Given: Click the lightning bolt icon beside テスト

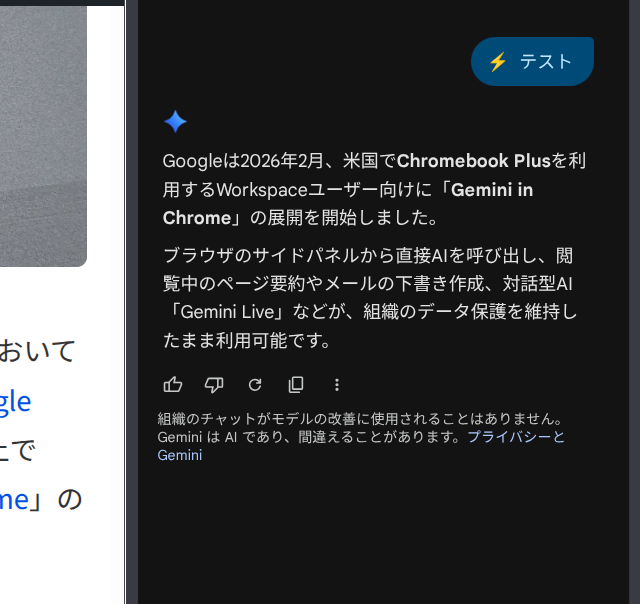Looking at the screenshot, I should 498,62.
